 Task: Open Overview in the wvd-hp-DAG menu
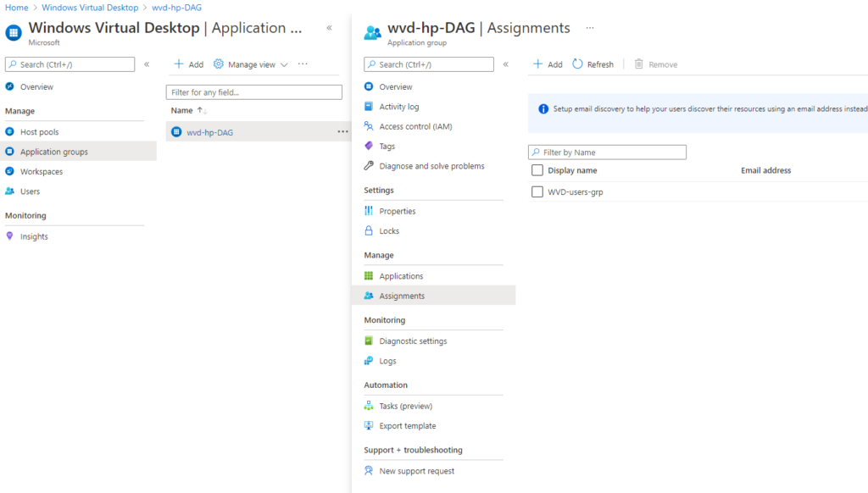[x=395, y=87]
